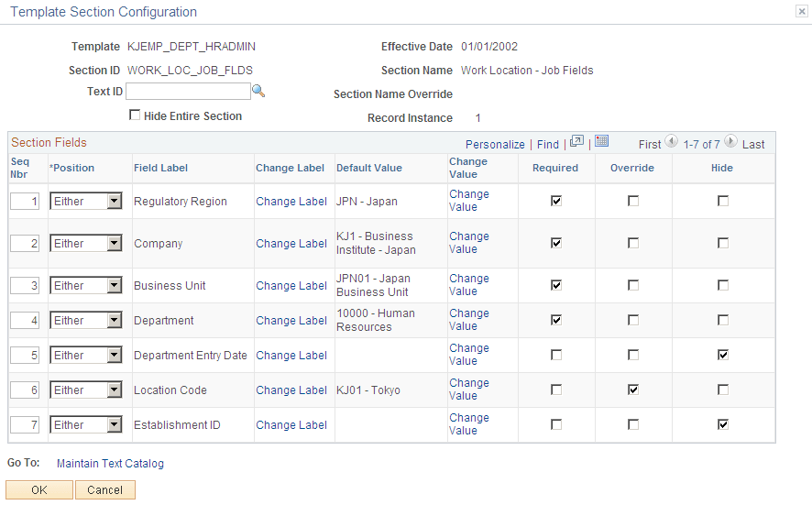This screenshot has width=812, height=505.
Task: Click Change Label for Company
Action: pyautogui.click(x=291, y=244)
